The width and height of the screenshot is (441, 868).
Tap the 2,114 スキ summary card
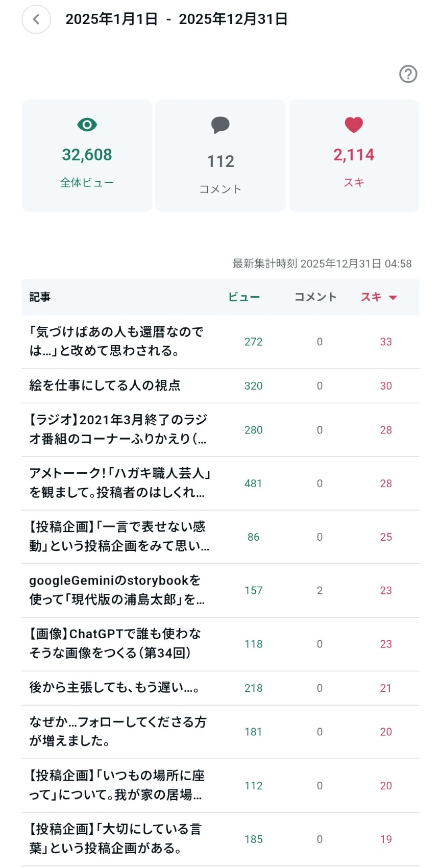pos(354,156)
